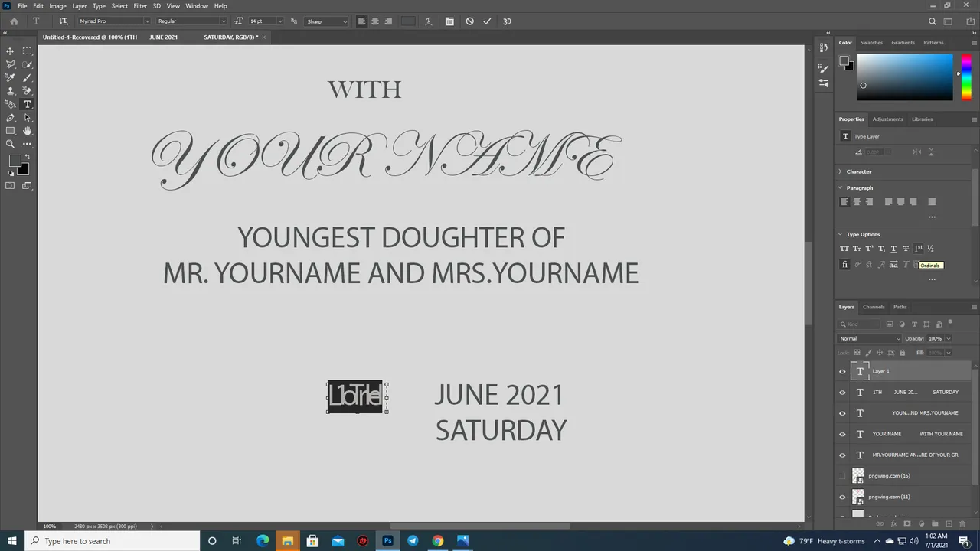Update 3D text from options bar
Screen dimensions: 980x551
pyautogui.click(x=507, y=21)
